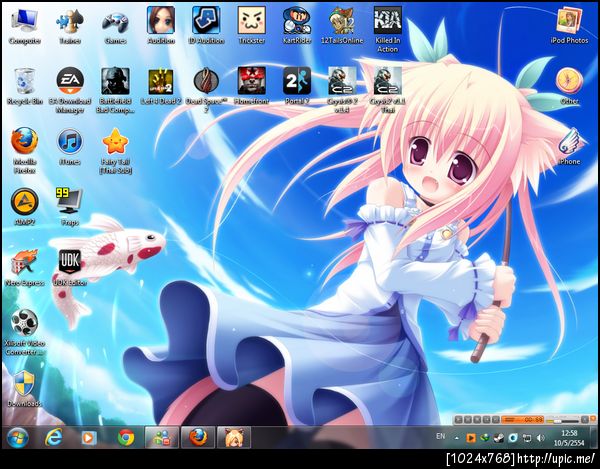This screenshot has height=469, width=600.
Task: Launch Internet Explorer from taskbar
Action: [x=53, y=438]
